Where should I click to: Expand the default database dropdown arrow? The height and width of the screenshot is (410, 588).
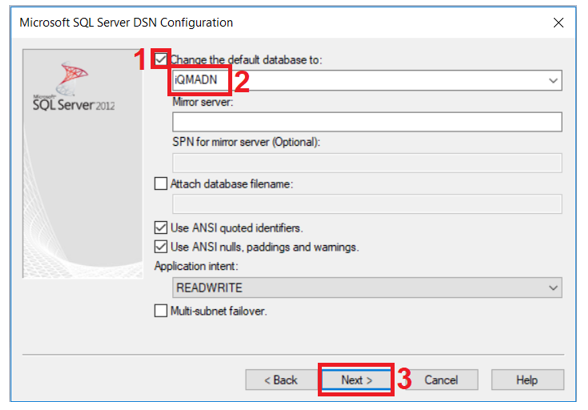point(553,80)
